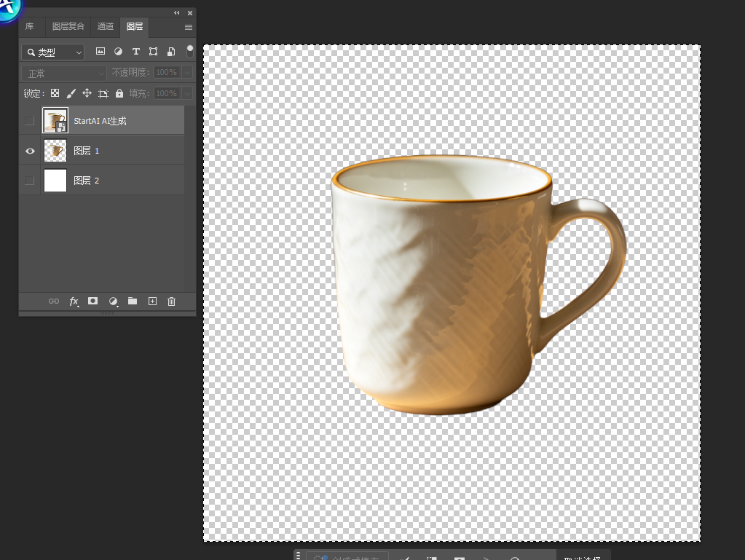The image size is (745, 560).
Task: Create new fill or adjustment layer
Action: coord(113,301)
